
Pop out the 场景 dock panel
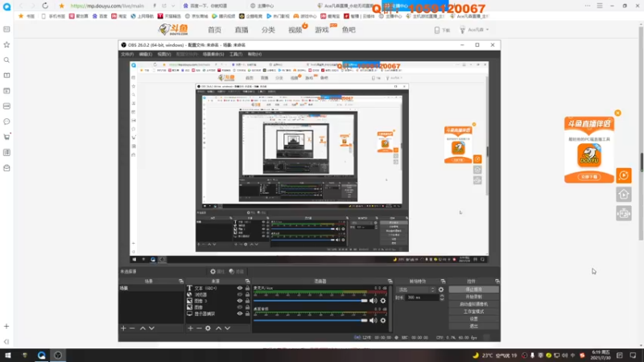[180, 281]
